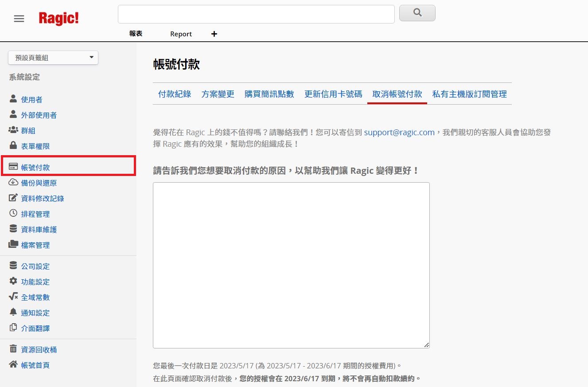Click the gear icon beside 功能設定
Image resolution: width=588 pixels, height=387 pixels.
point(13,281)
